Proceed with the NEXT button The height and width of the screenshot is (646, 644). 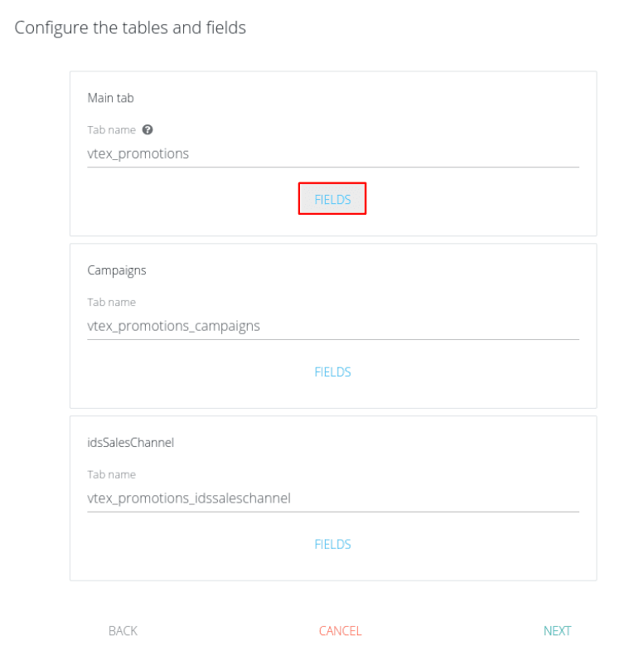pos(557,631)
